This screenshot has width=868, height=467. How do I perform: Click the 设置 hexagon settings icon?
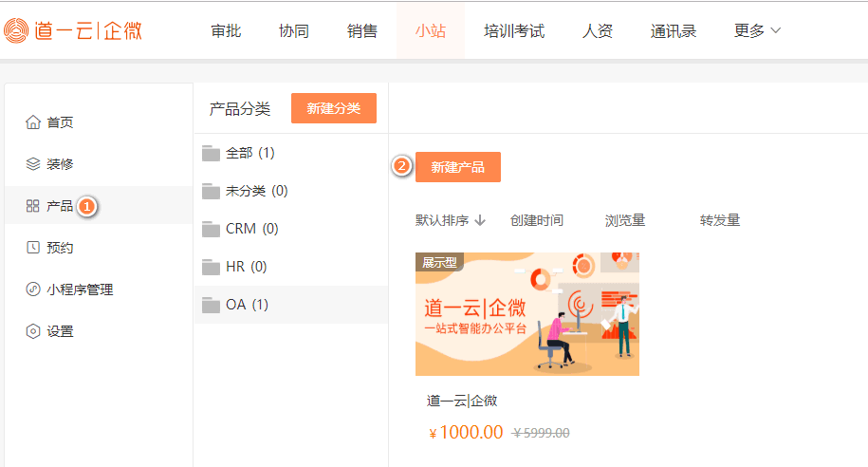click(x=33, y=331)
